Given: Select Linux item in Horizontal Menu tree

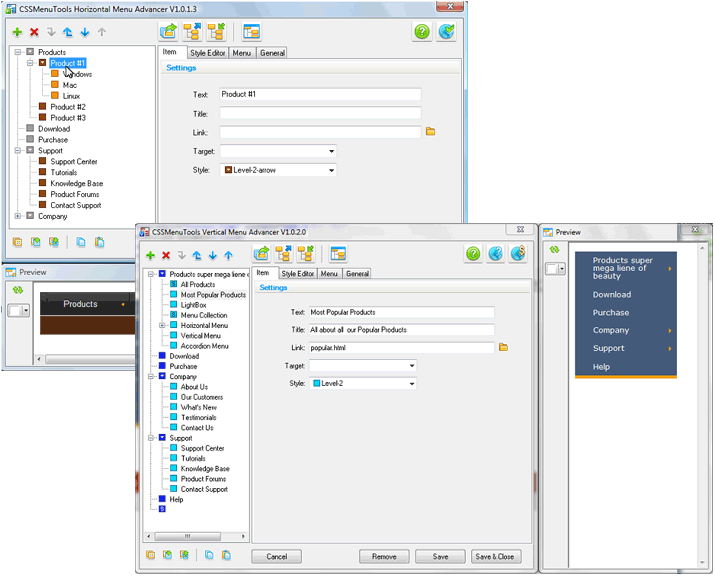Looking at the screenshot, I should 71,96.
